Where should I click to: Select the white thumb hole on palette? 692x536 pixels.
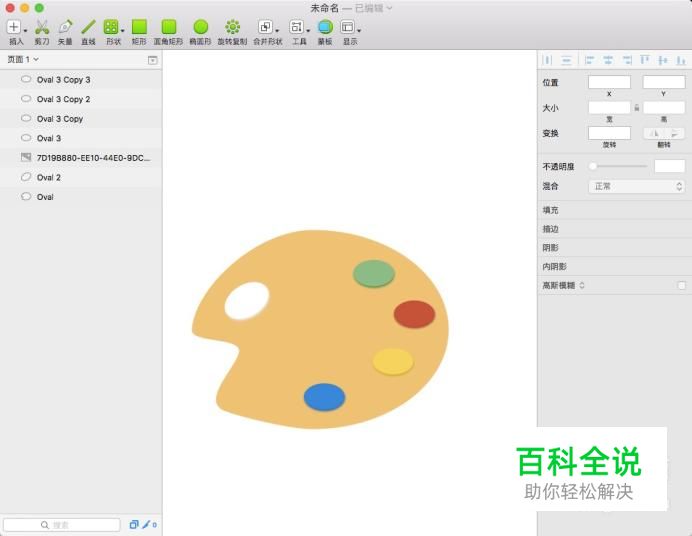pos(247,300)
